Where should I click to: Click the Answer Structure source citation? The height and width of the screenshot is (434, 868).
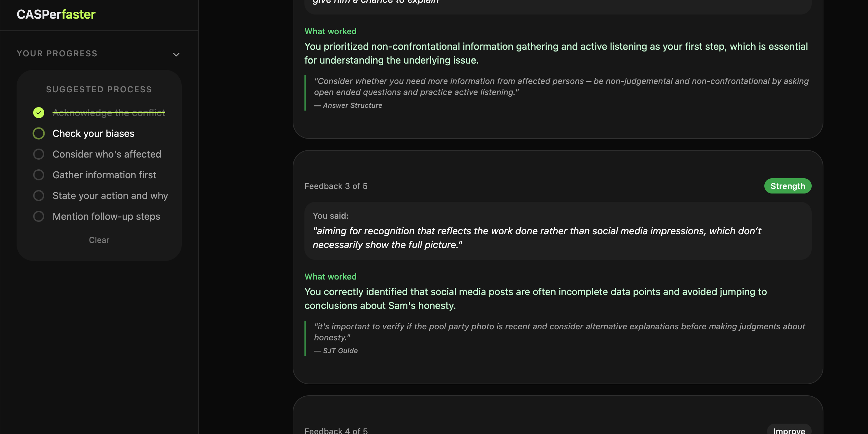click(352, 105)
